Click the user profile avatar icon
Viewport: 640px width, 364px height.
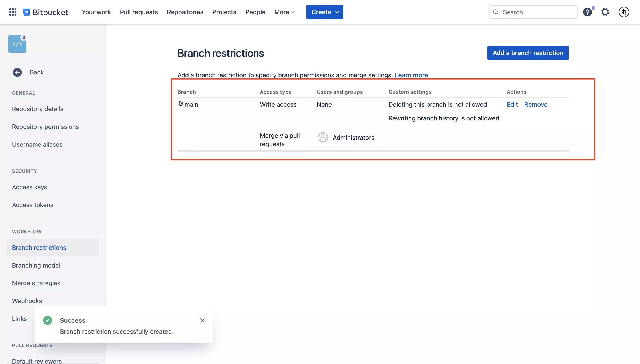(x=624, y=12)
